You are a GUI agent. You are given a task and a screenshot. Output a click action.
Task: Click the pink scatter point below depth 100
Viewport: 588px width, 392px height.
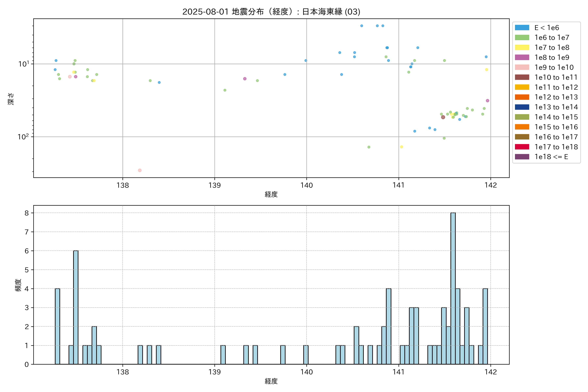[140, 170]
